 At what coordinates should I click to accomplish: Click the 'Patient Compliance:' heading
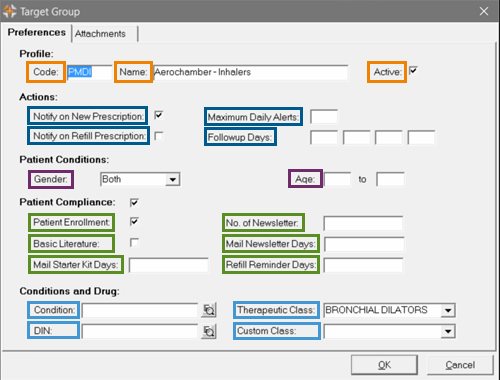67,202
